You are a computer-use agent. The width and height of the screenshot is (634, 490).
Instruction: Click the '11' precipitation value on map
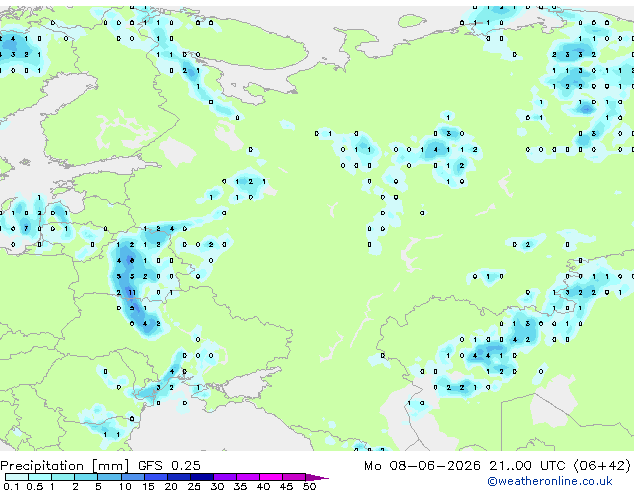pos(132,292)
